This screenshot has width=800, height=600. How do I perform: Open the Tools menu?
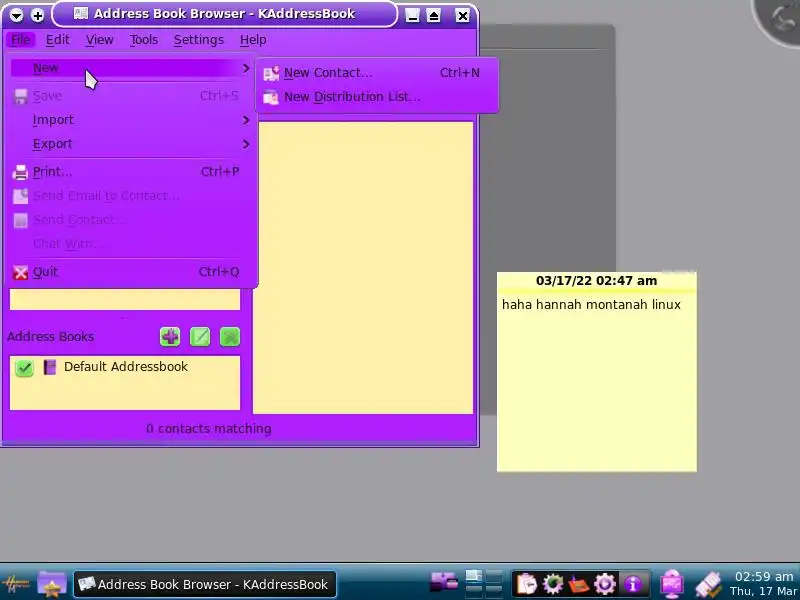point(143,39)
